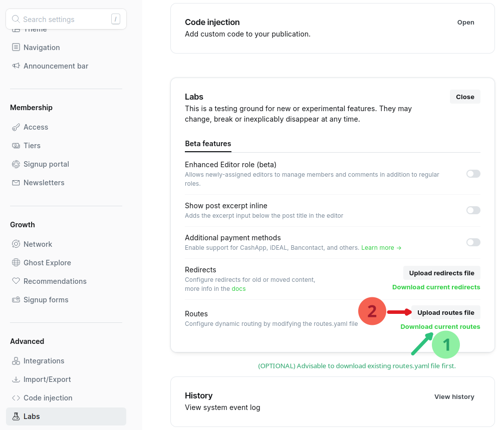
Task: Click the Tiers icon in sidebar
Action: click(x=16, y=146)
